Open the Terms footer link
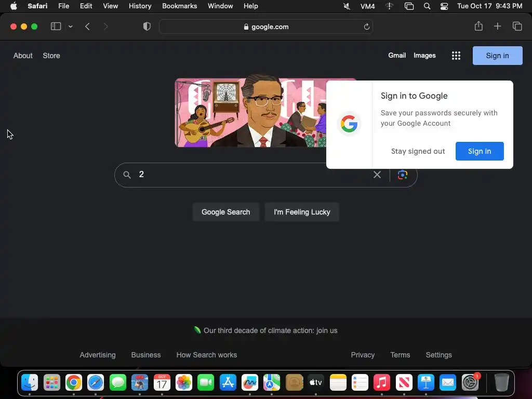 click(400, 355)
